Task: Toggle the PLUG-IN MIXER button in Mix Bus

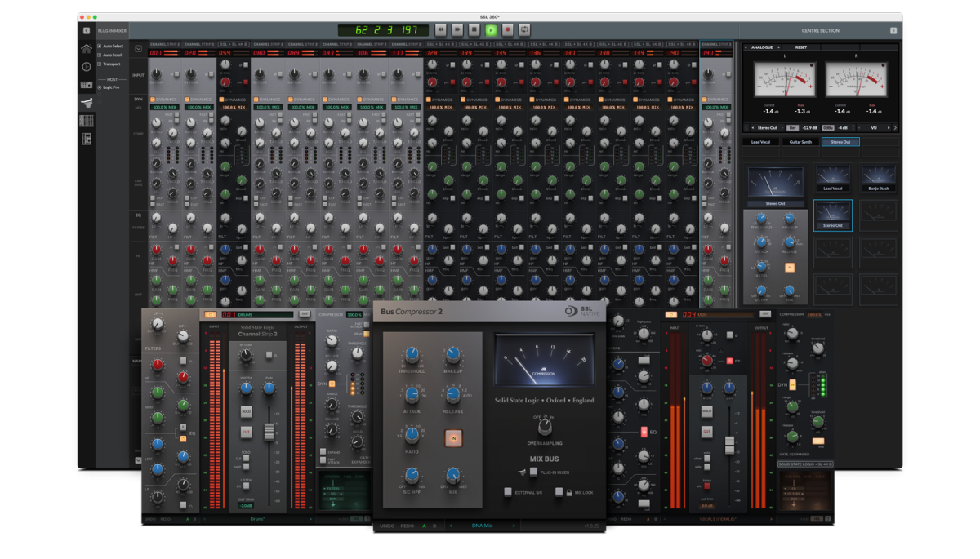Action: point(534,472)
